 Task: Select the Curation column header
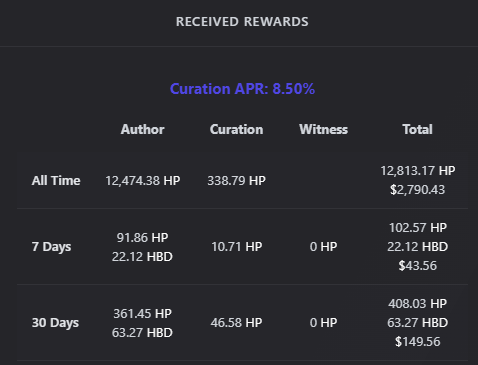(237, 129)
